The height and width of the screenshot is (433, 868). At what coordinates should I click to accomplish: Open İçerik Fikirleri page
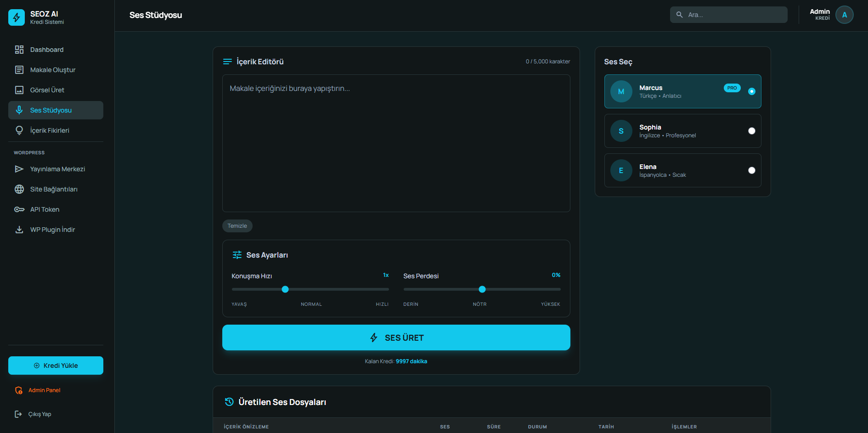(x=56, y=130)
